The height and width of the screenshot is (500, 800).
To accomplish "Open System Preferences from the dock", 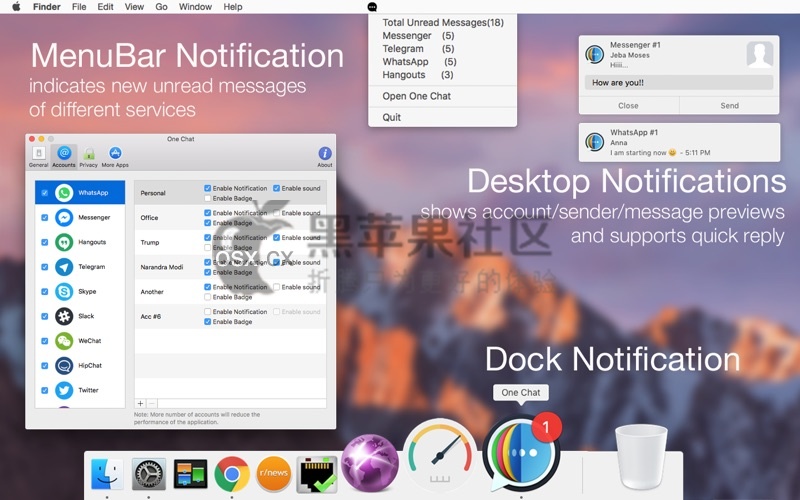I will coord(148,474).
